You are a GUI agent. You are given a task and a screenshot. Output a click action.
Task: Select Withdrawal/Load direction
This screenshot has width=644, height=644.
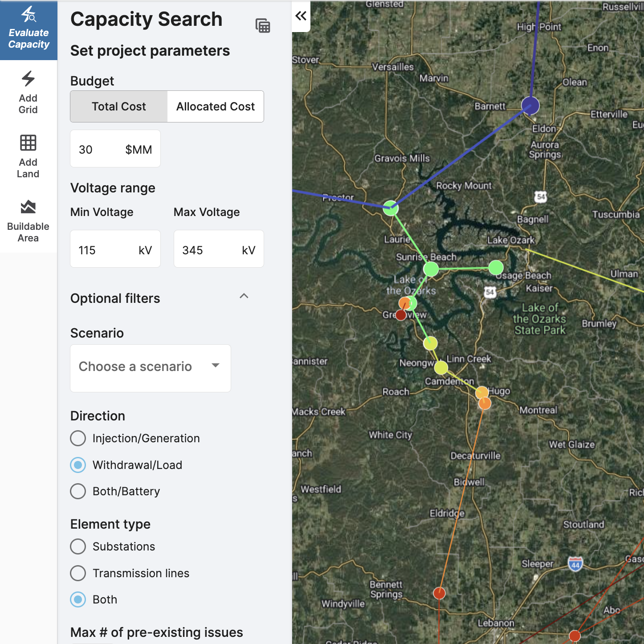pos(78,465)
